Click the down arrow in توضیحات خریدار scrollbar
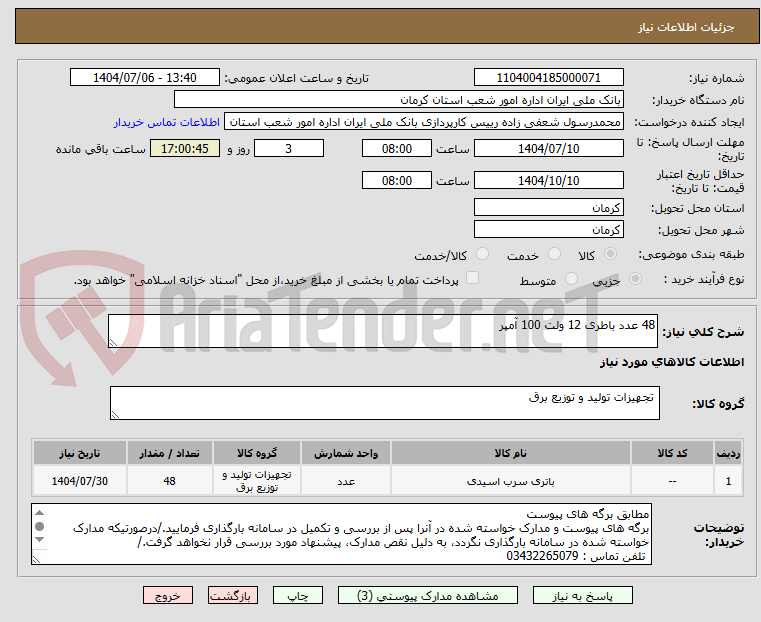The width and height of the screenshot is (761, 622). pyautogui.click(x=40, y=540)
